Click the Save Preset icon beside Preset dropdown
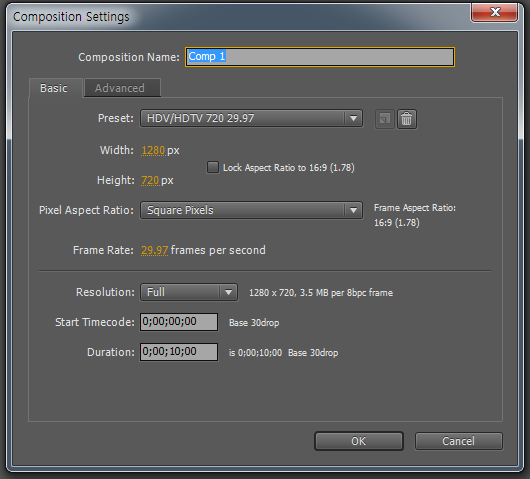Image resolution: width=530 pixels, height=479 pixels. (385, 119)
